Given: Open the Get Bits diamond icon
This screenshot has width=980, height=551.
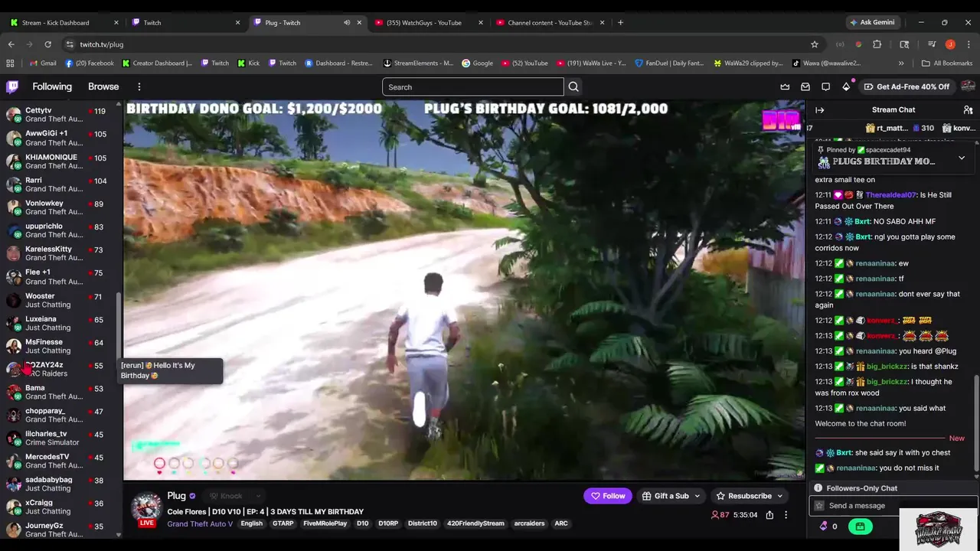Looking at the screenshot, I should (x=846, y=86).
